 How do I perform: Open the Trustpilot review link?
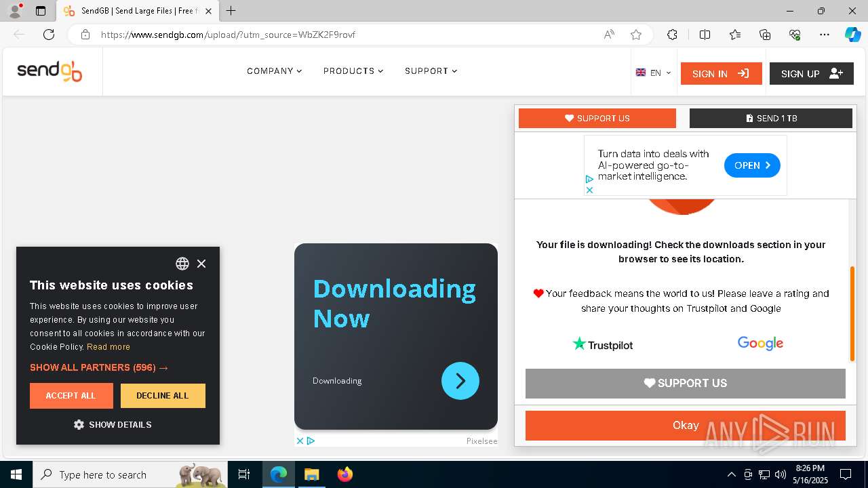pos(603,344)
